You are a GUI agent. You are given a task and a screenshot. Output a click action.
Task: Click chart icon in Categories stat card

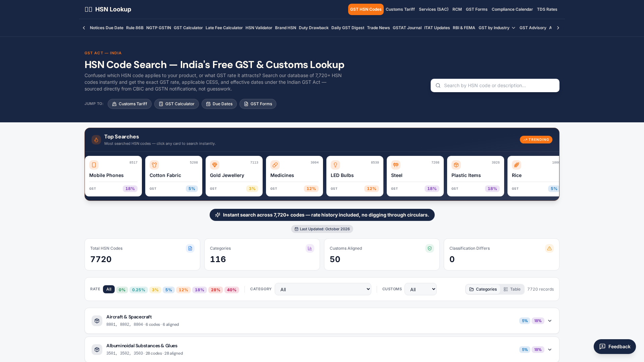coord(310,248)
